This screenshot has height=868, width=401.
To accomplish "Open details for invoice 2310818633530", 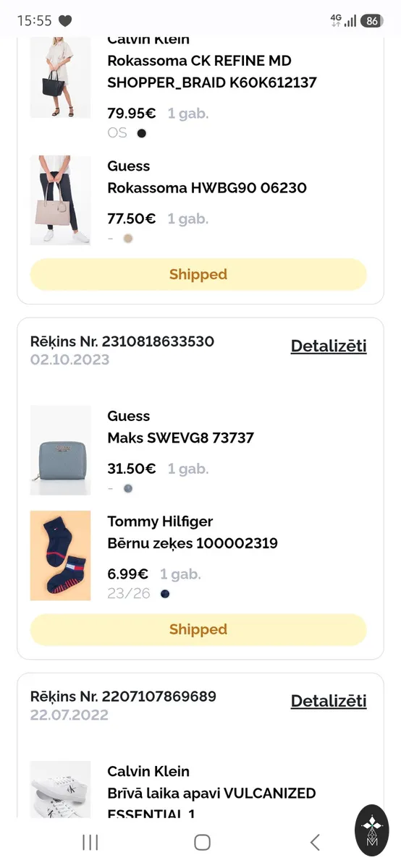I will pyautogui.click(x=329, y=346).
